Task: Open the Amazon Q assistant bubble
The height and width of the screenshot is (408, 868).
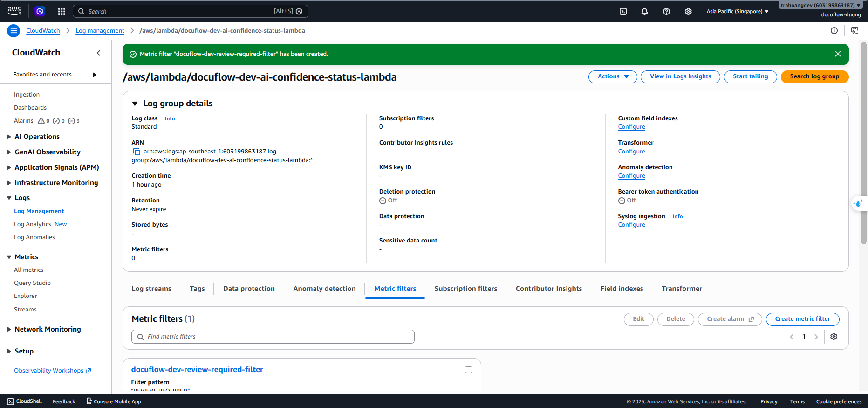Action: click(x=859, y=203)
